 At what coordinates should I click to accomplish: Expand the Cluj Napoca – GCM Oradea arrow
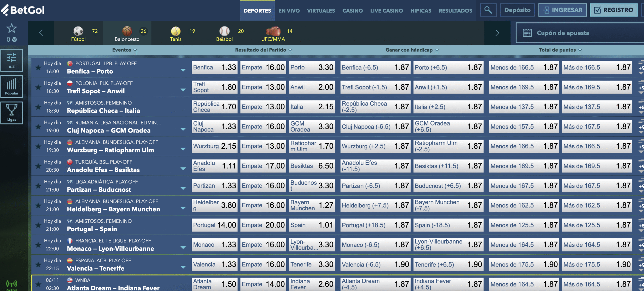(x=183, y=129)
